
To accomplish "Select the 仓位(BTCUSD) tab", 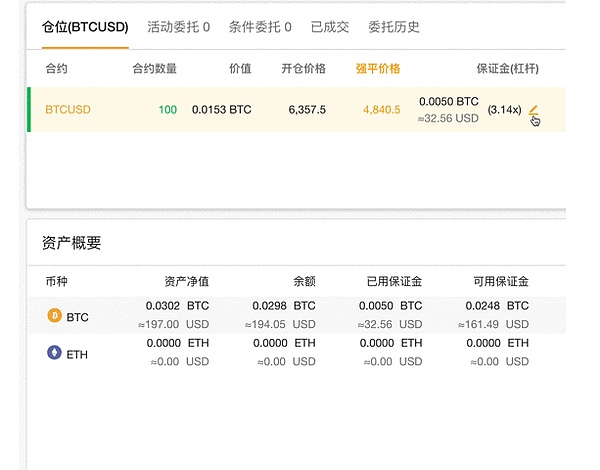I will (85, 27).
